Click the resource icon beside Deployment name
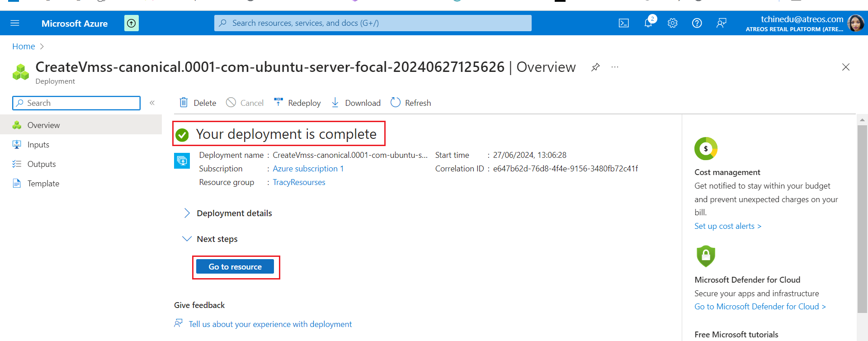Viewport: 868px width, 341px height. point(182,161)
